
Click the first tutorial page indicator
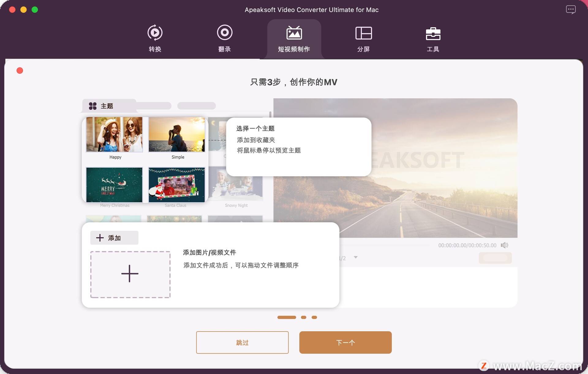click(287, 317)
